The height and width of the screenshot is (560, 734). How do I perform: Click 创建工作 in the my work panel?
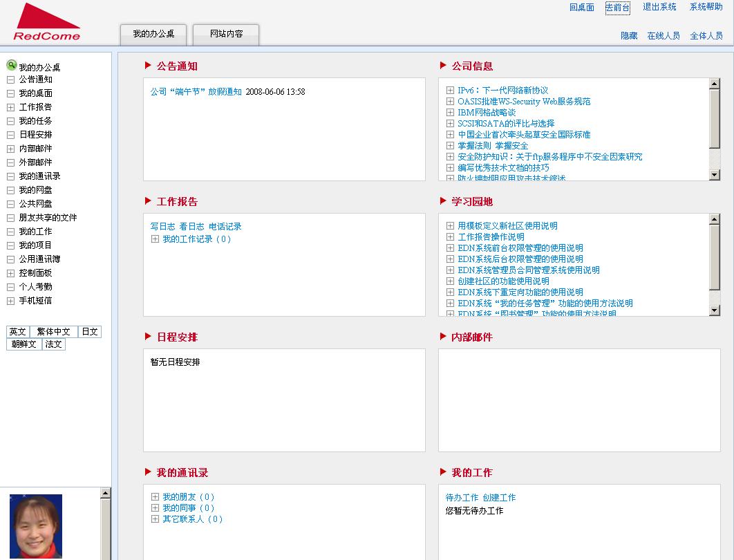click(499, 498)
